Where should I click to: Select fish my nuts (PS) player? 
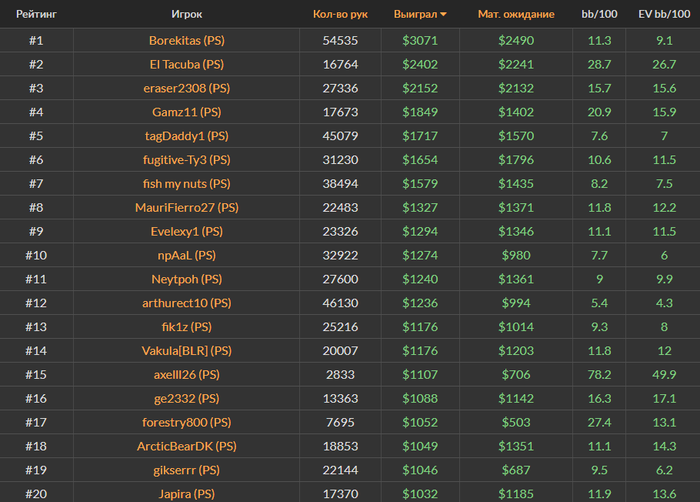(x=187, y=184)
